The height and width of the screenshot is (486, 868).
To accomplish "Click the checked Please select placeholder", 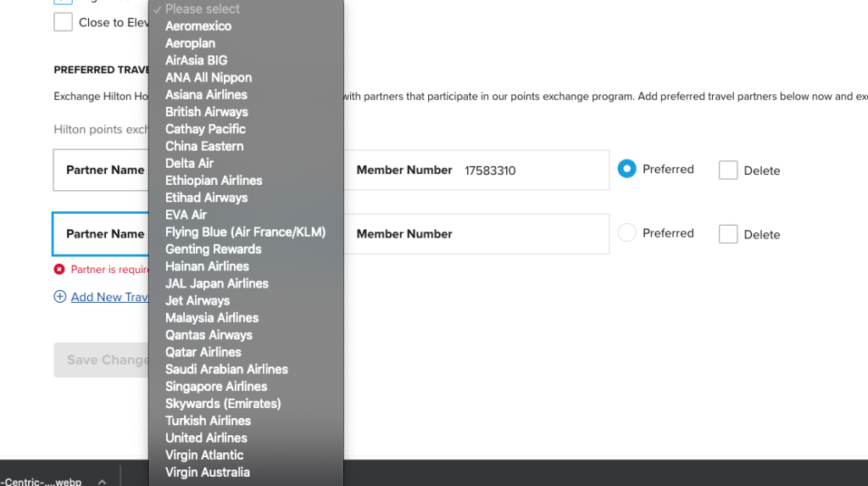I will tap(247, 8).
